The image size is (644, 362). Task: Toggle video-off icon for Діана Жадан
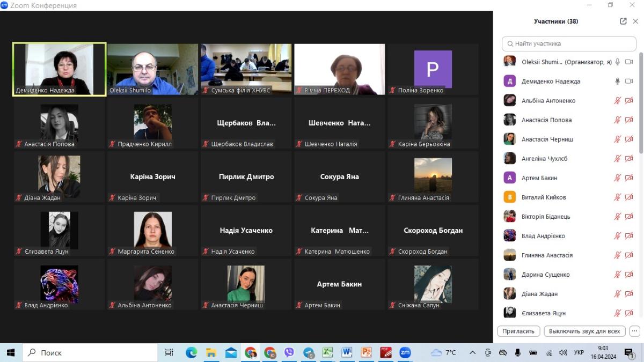[629, 294]
